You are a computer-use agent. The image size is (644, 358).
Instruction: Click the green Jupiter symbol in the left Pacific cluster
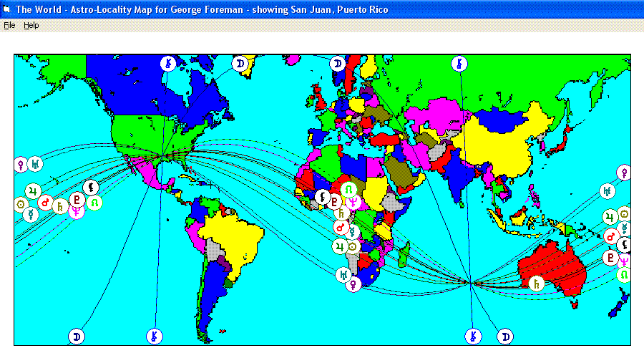pyautogui.click(x=33, y=191)
